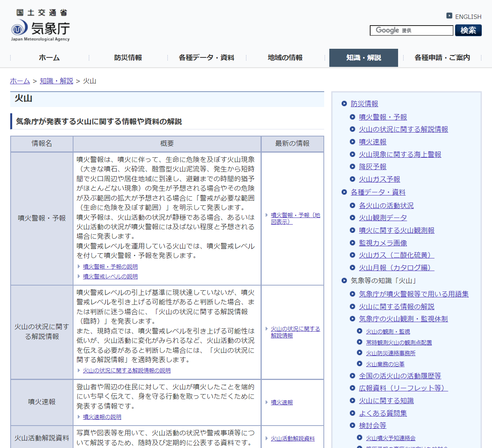
Task: Click the 検索 search button
Action: (468, 30)
